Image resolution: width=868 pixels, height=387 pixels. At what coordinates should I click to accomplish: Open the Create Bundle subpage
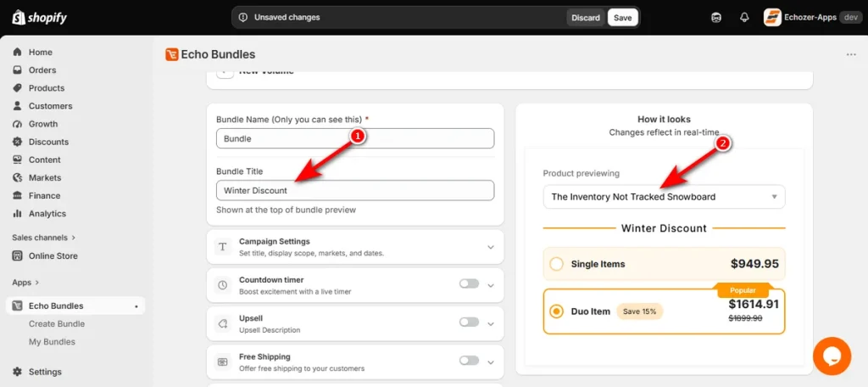[57, 324]
